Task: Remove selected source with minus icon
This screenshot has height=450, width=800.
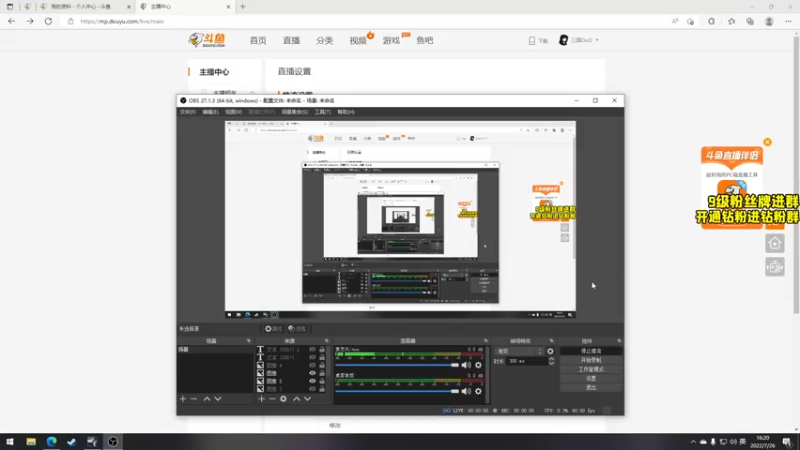Action: 272,398
